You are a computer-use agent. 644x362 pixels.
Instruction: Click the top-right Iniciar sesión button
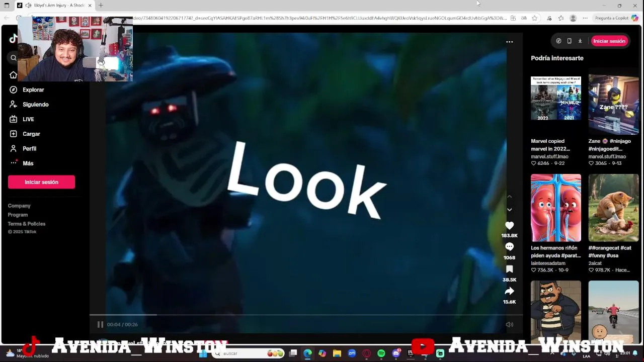point(609,41)
